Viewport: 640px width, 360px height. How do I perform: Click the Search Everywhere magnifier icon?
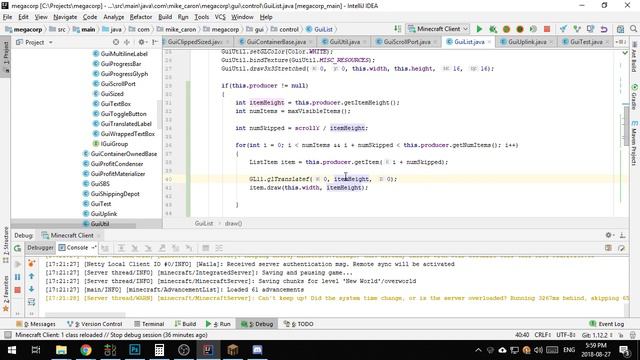(x=633, y=29)
